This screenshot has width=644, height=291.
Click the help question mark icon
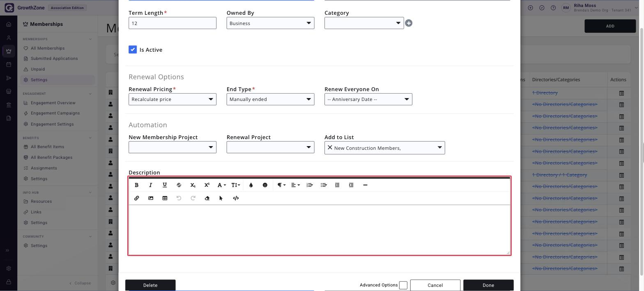click(x=553, y=8)
